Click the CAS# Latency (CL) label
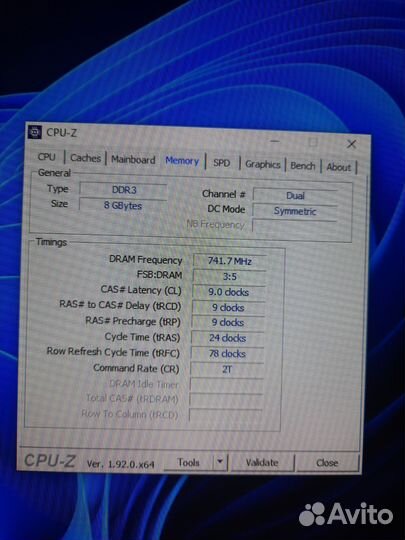The image size is (405, 540). [141, 290]
